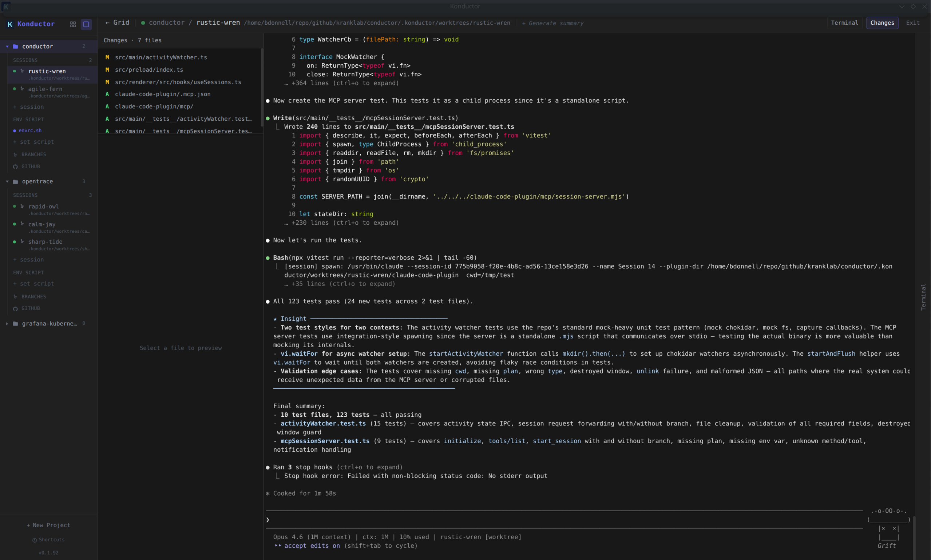Open src/renderer/src/hooks/useSessions.ts change

click(x=179, y=82)
